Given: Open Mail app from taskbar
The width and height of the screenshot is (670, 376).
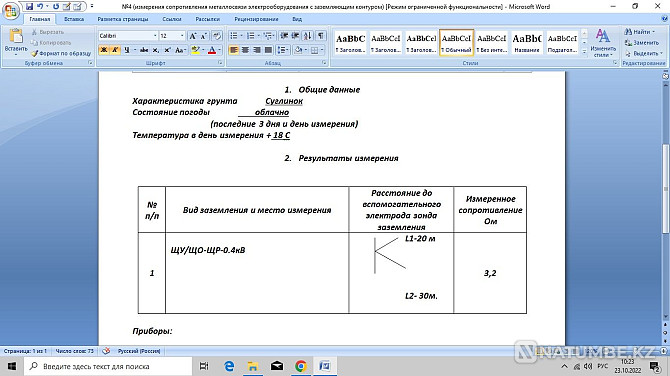Looking at the screenshot, I should (277, 366).
